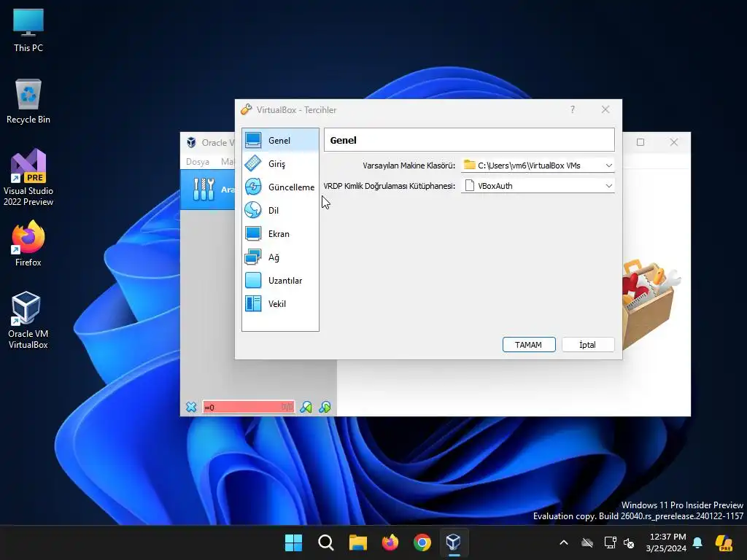Close the Oracle VM VirtualBox Manager window
Viewport: 747px width, 560px height.
click(x=674, y=142)
